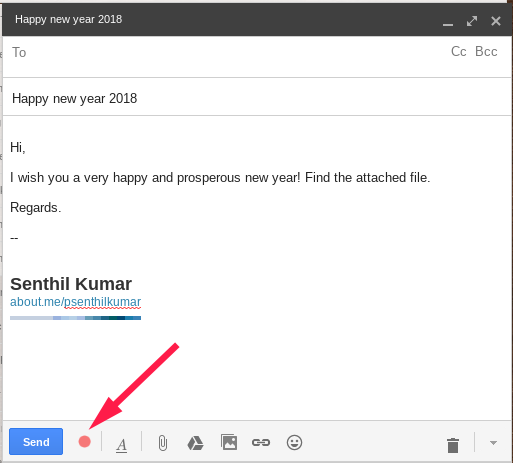
Task: Expand more options dropdown arrow
Action: 493,443
